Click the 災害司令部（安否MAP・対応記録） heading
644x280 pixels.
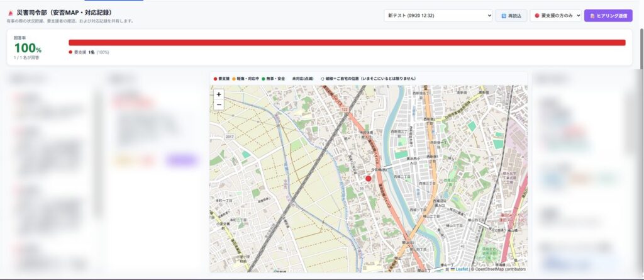coord(65,13)
